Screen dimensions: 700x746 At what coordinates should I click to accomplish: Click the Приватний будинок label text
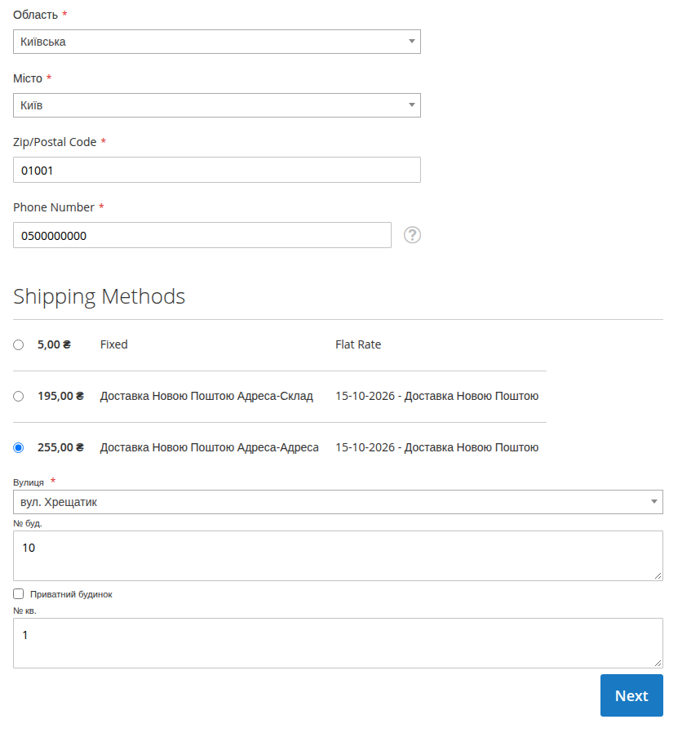point(71,594)
